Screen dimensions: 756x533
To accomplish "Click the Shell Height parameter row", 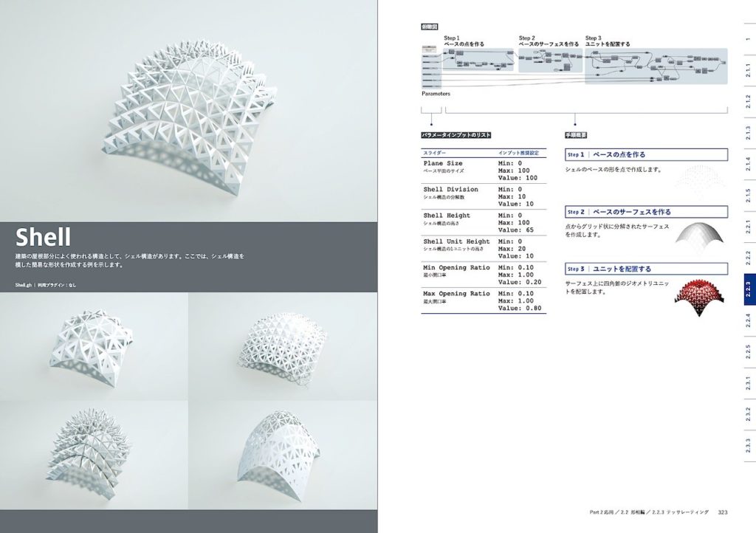I will (484, 222).
